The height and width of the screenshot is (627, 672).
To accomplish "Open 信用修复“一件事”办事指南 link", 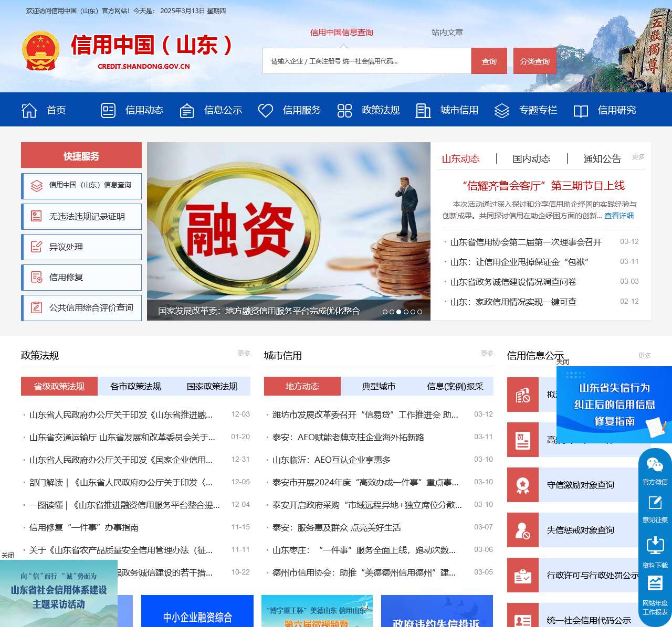I will click(84, 527).
